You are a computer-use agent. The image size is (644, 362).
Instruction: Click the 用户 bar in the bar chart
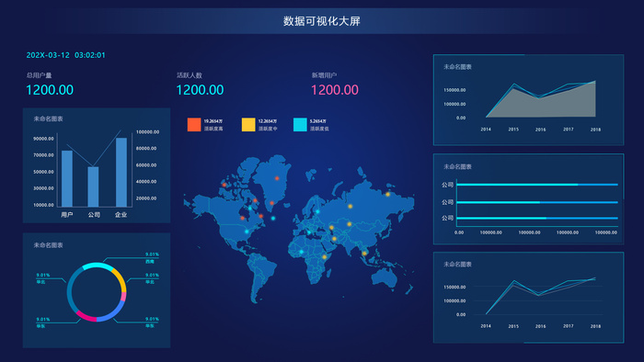[x=67, y=178]
